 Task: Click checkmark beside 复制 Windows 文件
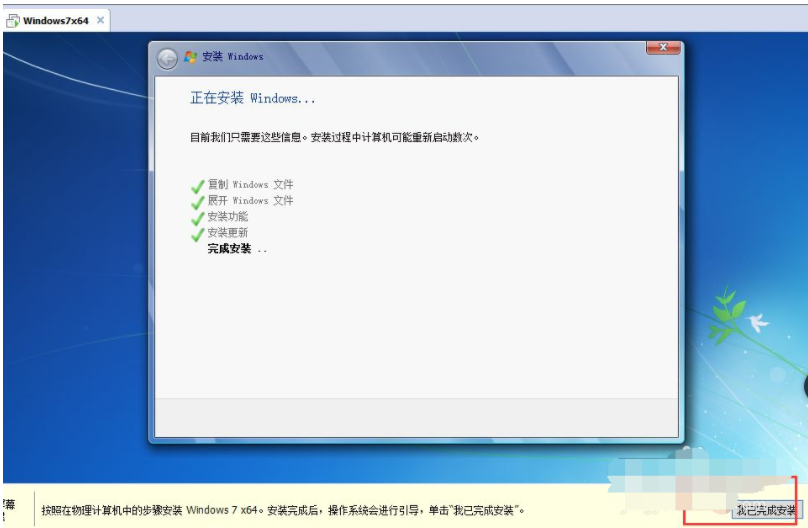pyautogui.click(x=198, y=186)
